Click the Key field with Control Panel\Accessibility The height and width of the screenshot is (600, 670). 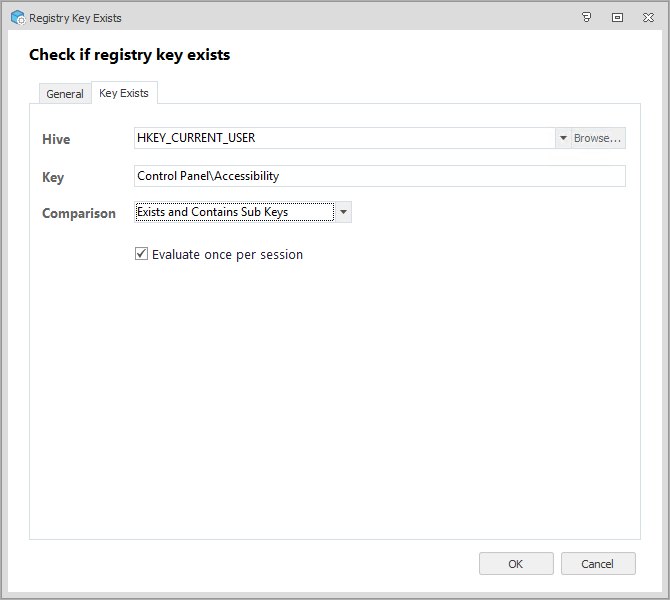coord(379,176)
